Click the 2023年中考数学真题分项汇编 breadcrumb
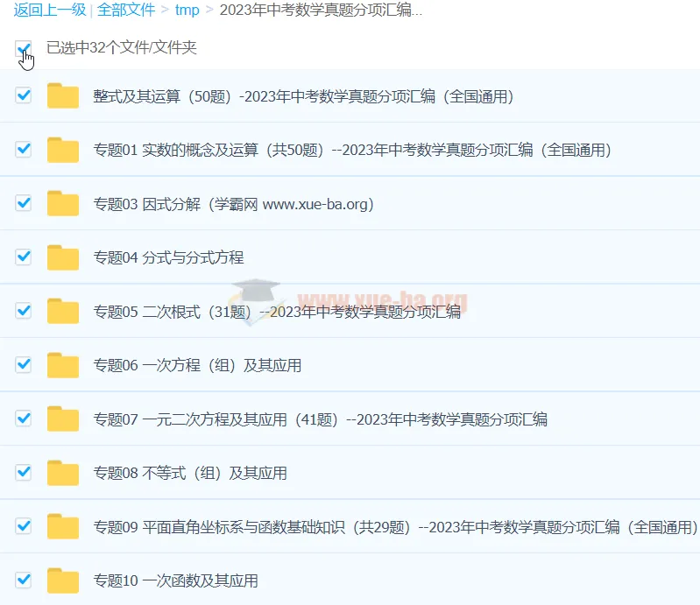Image resolution: width=700 pixels, height=605 pixels. [x=321, y=10]
